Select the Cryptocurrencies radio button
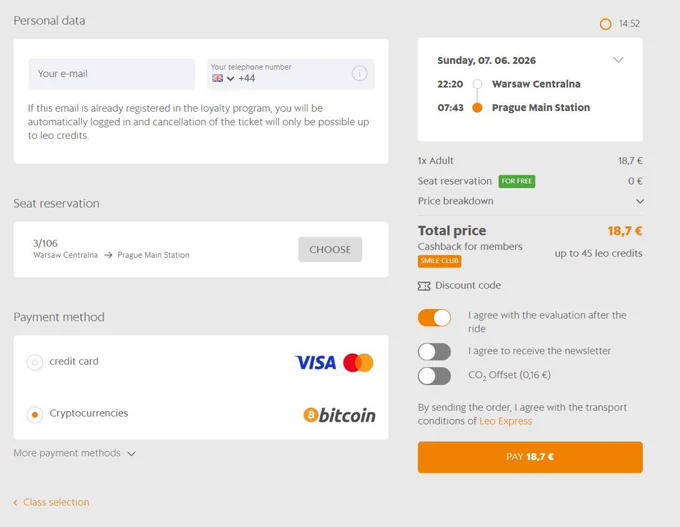The image size is (680, 527). 35,415
